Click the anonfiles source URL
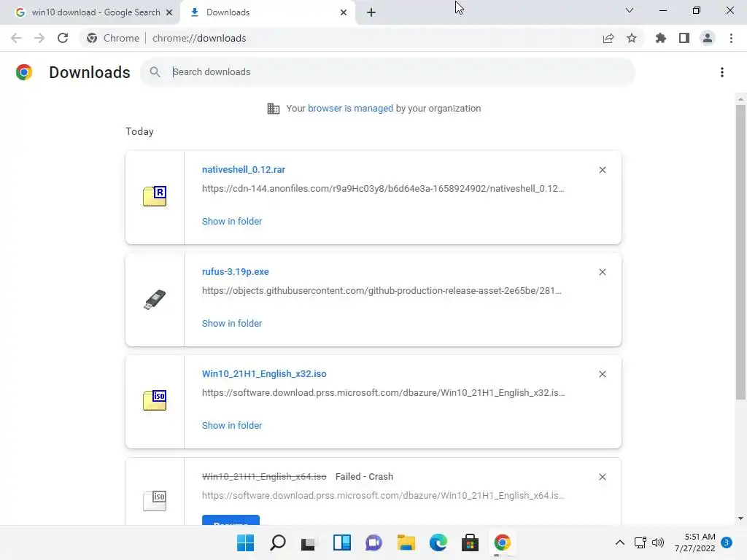The width and height of the screenshot is (747, 560). pos(383,189)
